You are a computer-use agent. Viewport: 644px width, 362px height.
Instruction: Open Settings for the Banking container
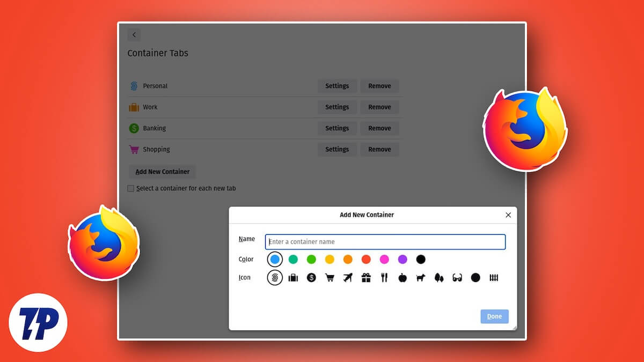337,128
